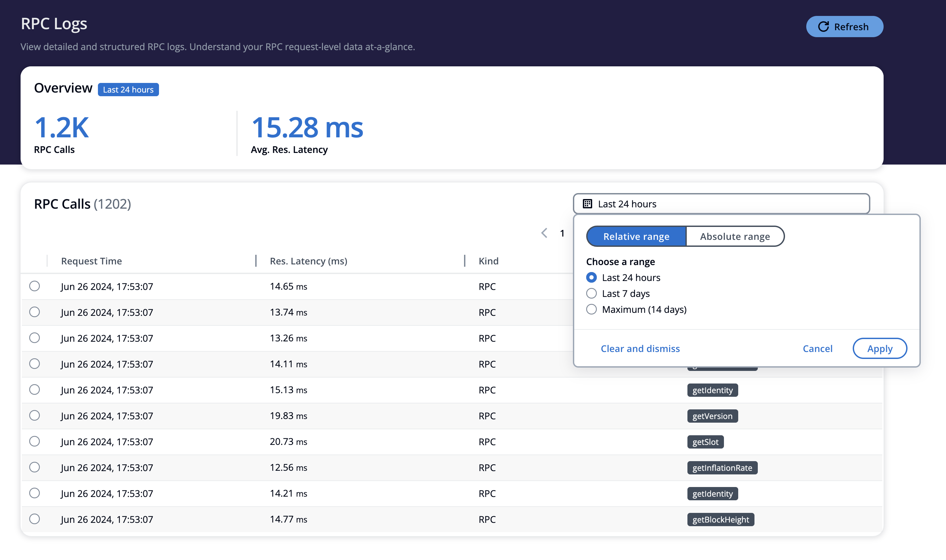Click Clear and dismiss link
The image size is (946, 560).
[x=640, y=349]
